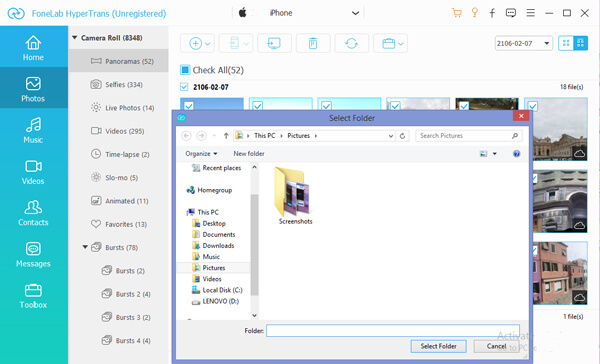Open the Facebook icon in title bar

pos(492,13)
